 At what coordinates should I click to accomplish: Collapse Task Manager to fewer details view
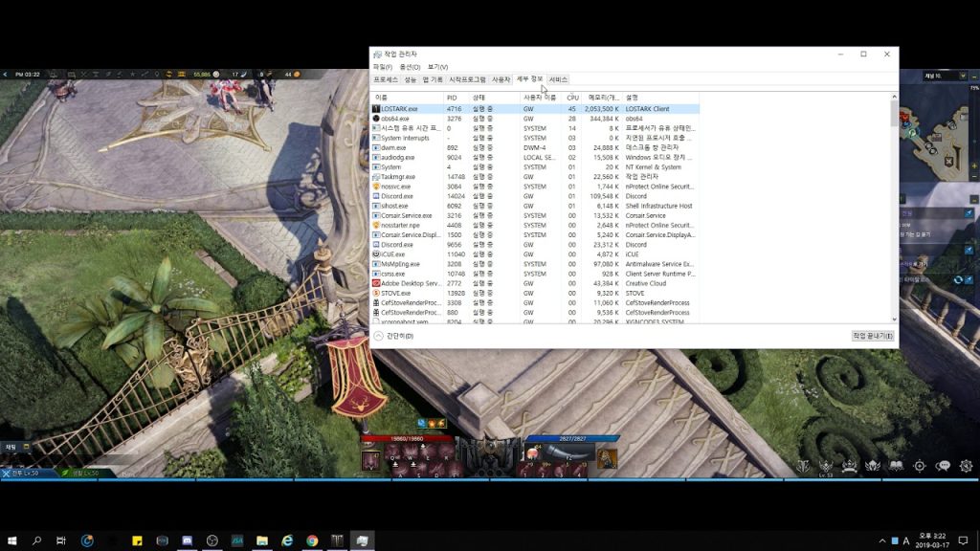pos(394,336)
